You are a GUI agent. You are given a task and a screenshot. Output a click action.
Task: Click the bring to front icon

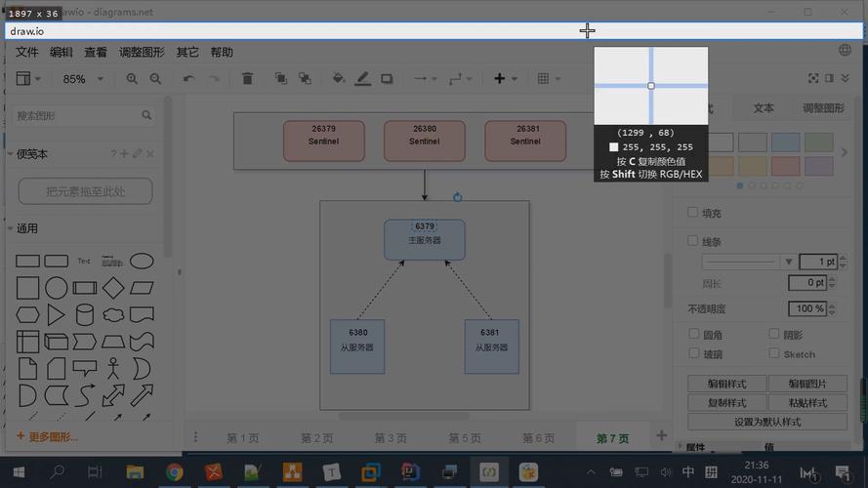(280, 78)
